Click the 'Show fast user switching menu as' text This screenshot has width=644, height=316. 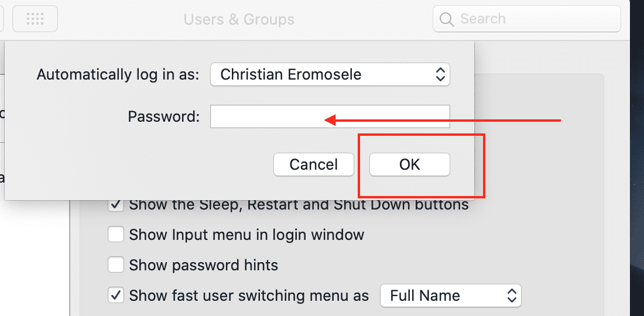pos(249,296)
